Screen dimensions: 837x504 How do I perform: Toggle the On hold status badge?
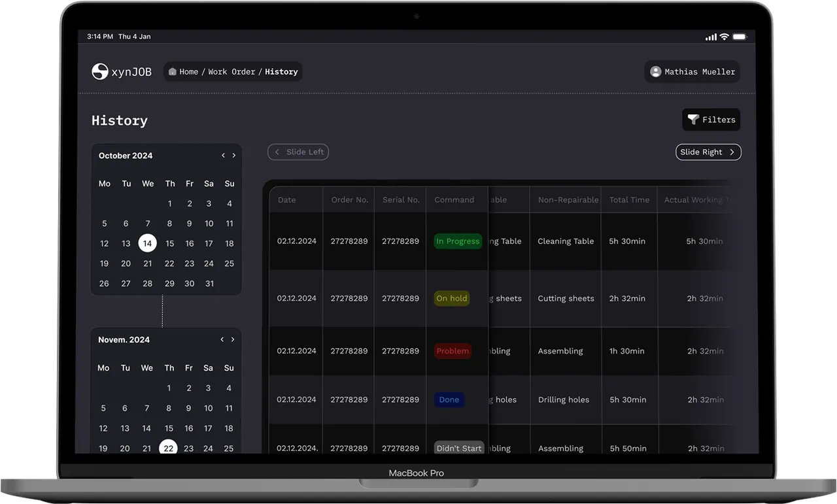pos(451,298)
